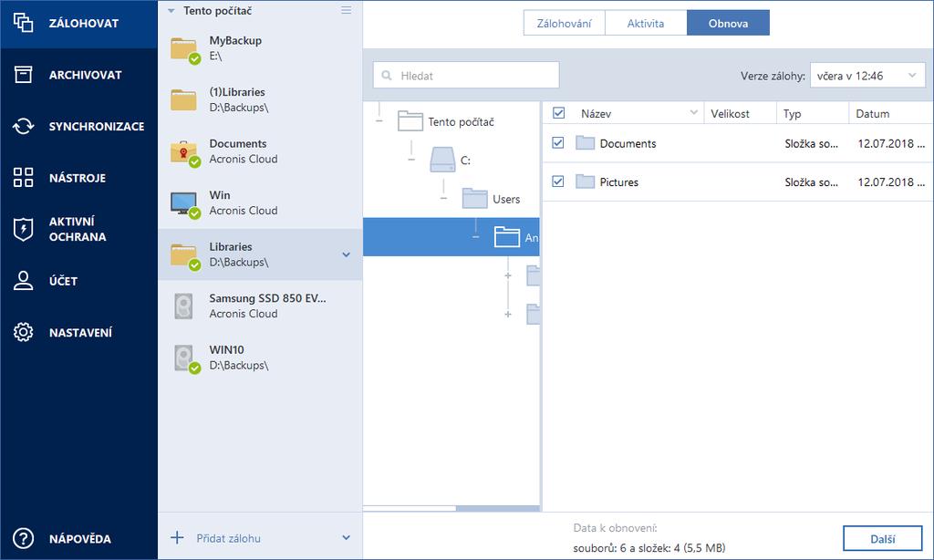Expand the Libraries backup chevron
Image resolution: width=934 pixels, height=560 pixels.
click(346, 255)
